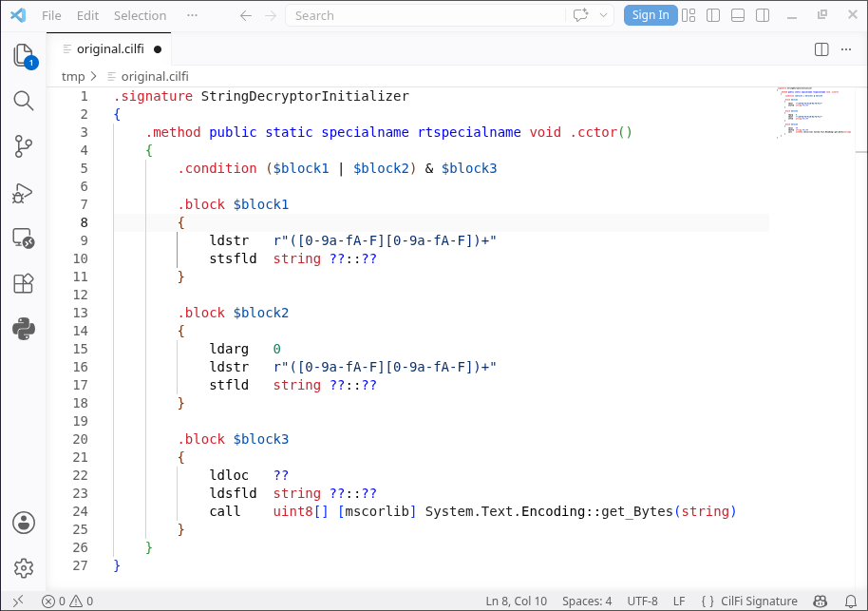868x611 pixels.
Task: Open the Source Control view
Action: (x=23, y=146)
